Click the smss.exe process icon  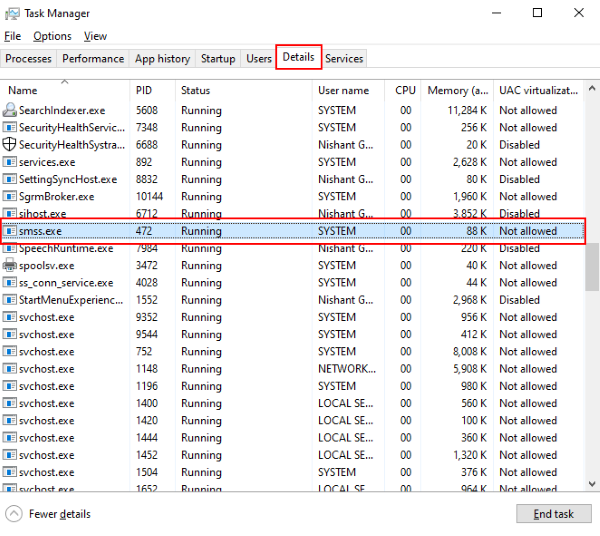click(x=10, y=231)
